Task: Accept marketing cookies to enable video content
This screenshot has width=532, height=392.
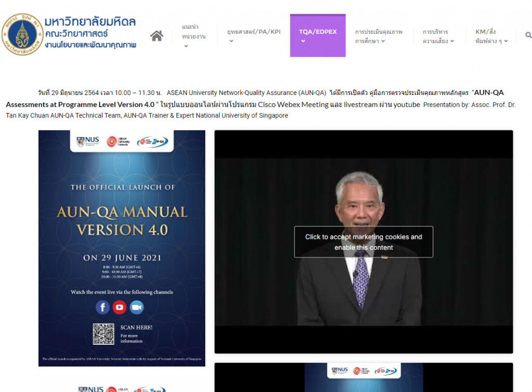Action: click(363, 241)
